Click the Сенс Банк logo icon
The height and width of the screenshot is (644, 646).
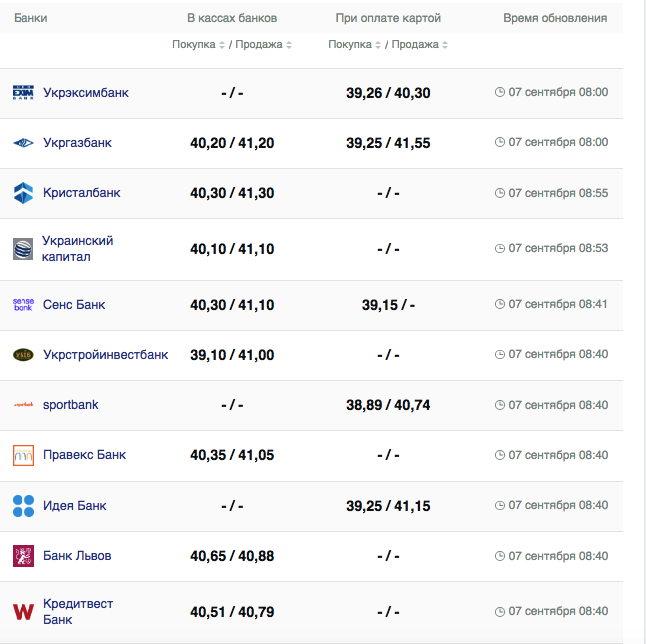click(23, 305)
